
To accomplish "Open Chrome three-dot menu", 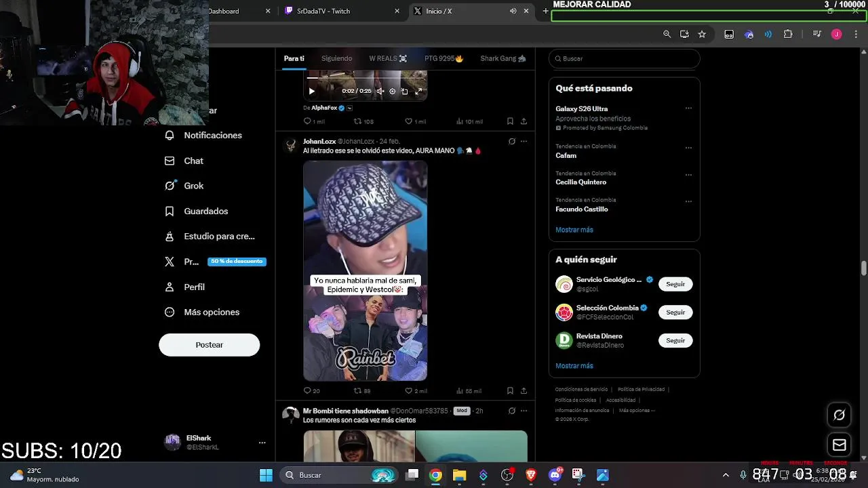I will 855,34.
